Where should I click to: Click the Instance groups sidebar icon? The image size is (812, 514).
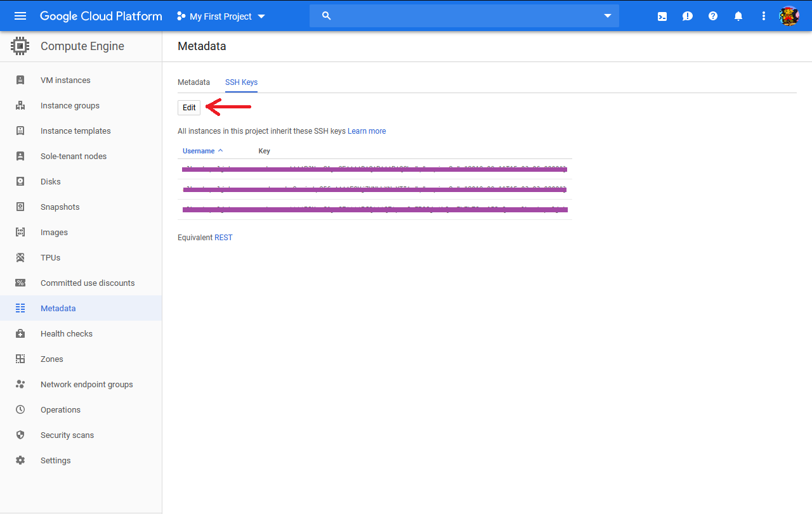[20, 105]
